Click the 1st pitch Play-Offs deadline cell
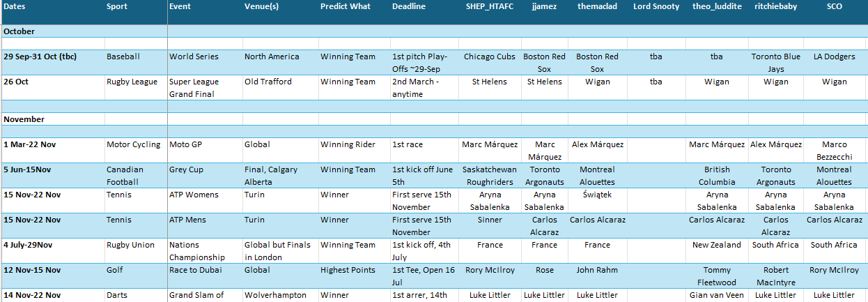 423,62
